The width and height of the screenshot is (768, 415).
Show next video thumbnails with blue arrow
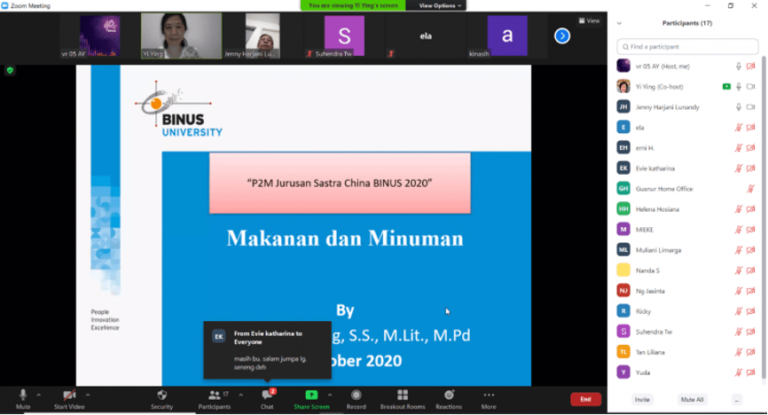coord(562,36)
